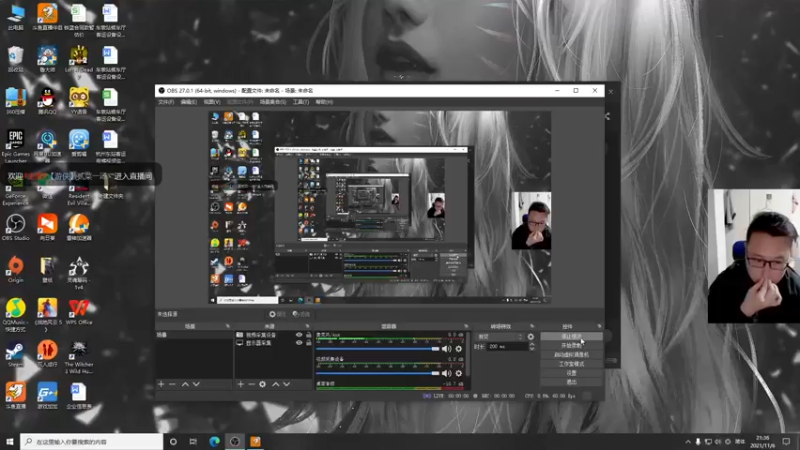800x450 pixels.
Task: Adjust the 麦克风/Aux volume slider
Action: coord(378,349)
